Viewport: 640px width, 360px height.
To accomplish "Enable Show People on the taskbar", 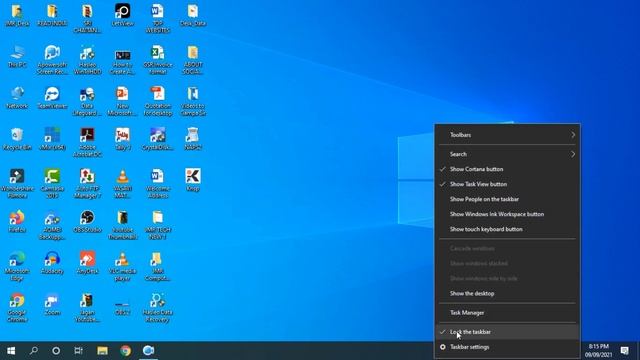I will (x=507, y=199).
